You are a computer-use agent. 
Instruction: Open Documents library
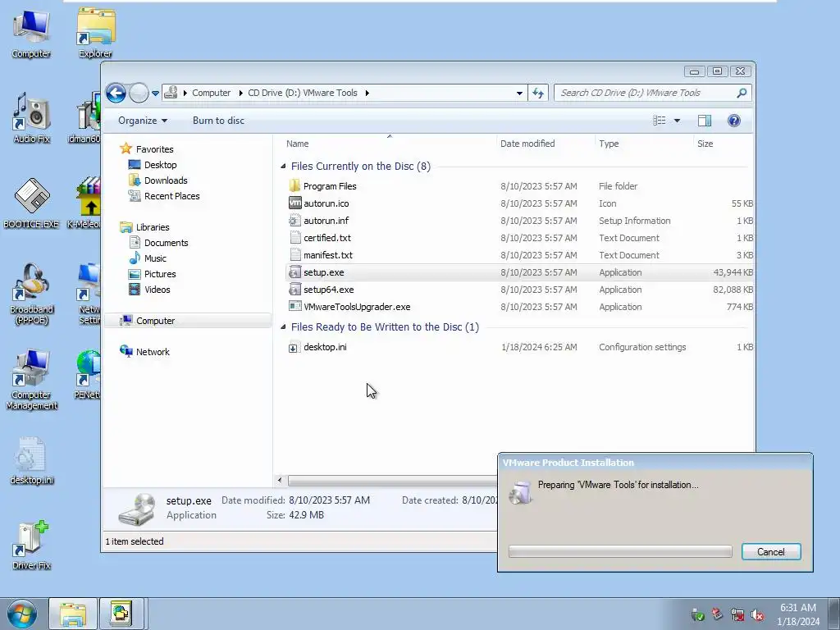click(166, 243)
